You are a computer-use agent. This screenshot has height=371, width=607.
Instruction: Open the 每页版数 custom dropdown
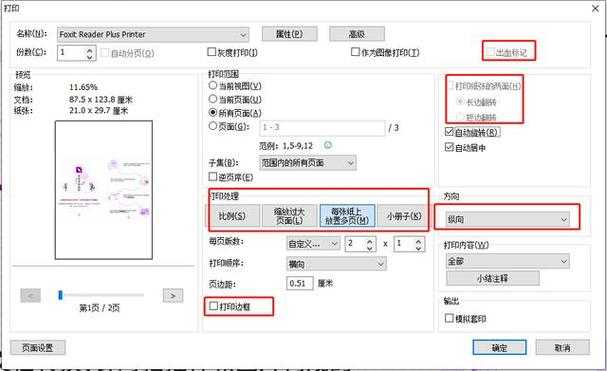coord(313,244)
